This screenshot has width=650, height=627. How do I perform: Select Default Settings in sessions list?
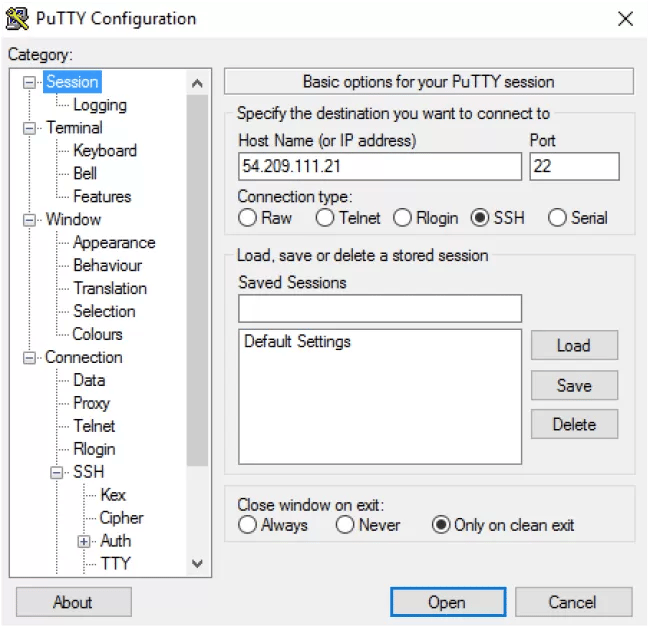pyautogui.click(x=297, y=341)
